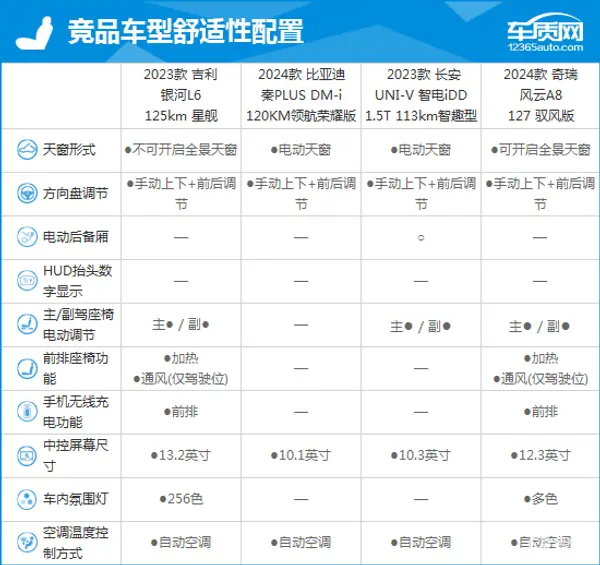This screenshot has width=600, height=565.
Task: Click the seat icon beside 前排座椅功能
Action: tap(27, 368)
